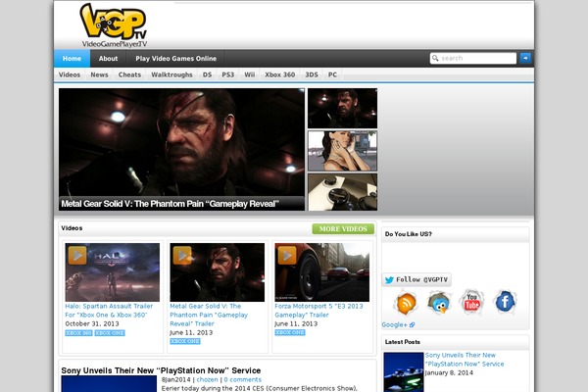Play the Metal Gear Solid V trailer icon
This screenshot has width=588, height=392.
tap(182, 255)
